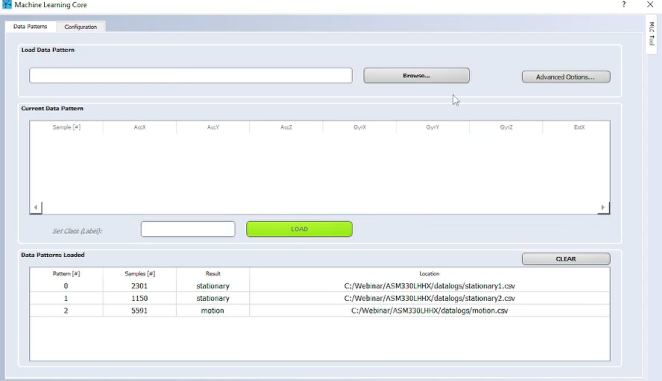Click the Location column header
662x381 pixels.
pyautogui.click(x=429, y=274)
